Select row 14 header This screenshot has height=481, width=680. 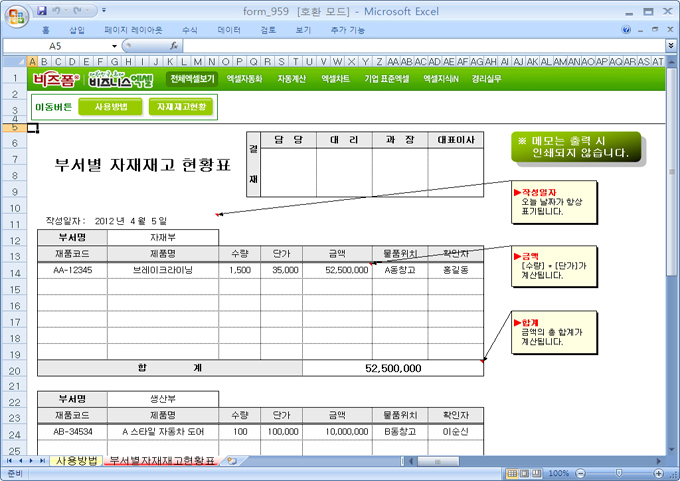[15, 273]
